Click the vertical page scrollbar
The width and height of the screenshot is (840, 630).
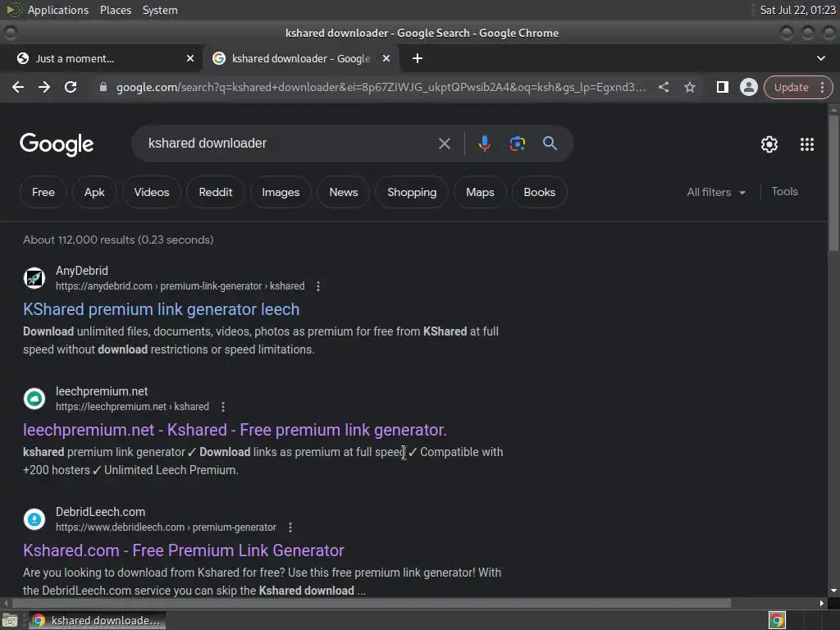pos(833,182)
